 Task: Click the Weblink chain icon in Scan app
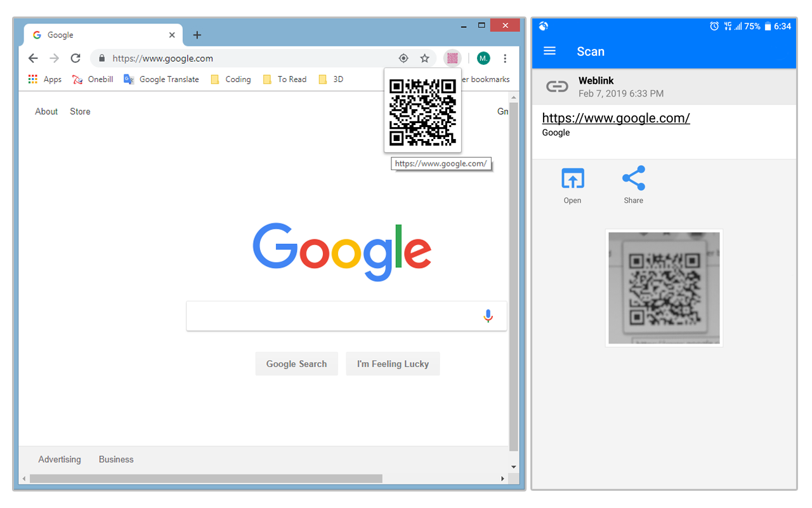pyautogui.click(x=556, y=86)
